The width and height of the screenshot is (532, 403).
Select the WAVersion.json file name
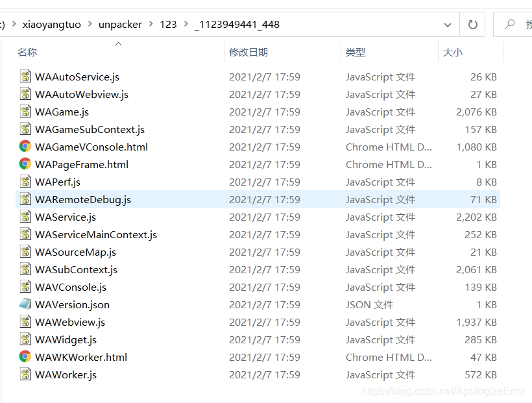coord(72,304)
